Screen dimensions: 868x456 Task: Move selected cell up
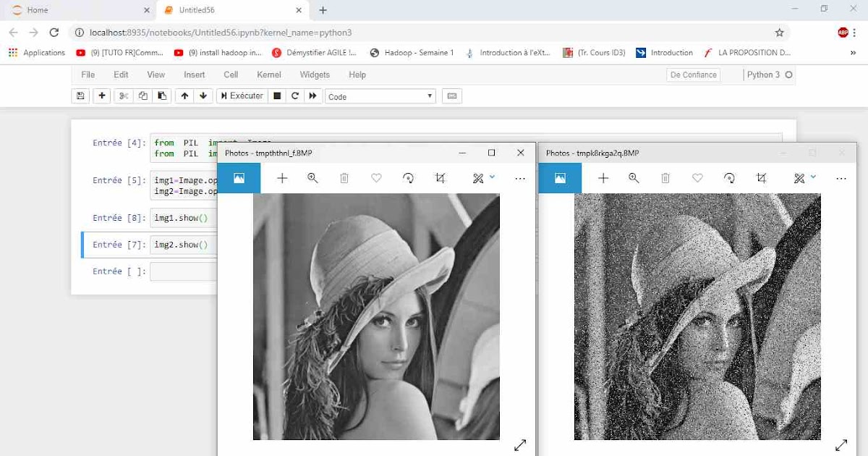click(184, 96)
